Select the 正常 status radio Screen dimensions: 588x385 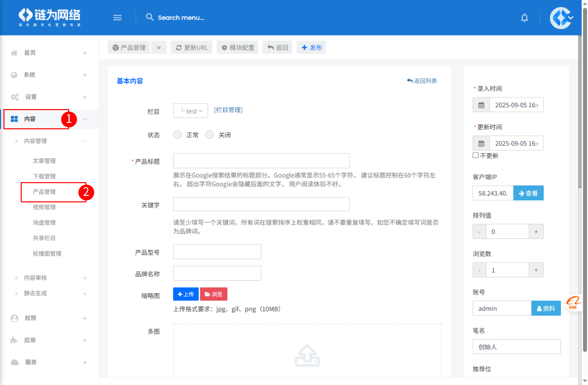coord(178,135)
